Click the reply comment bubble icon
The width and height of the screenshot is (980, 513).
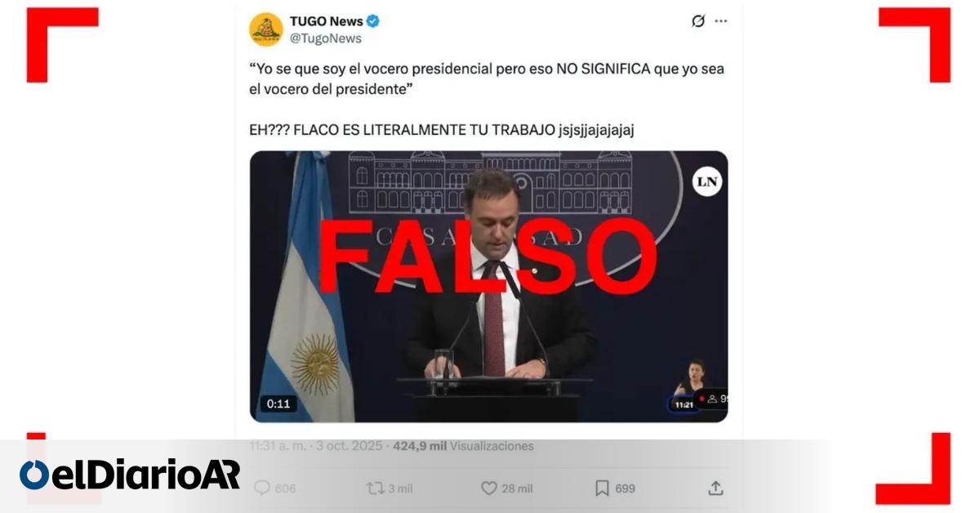point(262,488)
